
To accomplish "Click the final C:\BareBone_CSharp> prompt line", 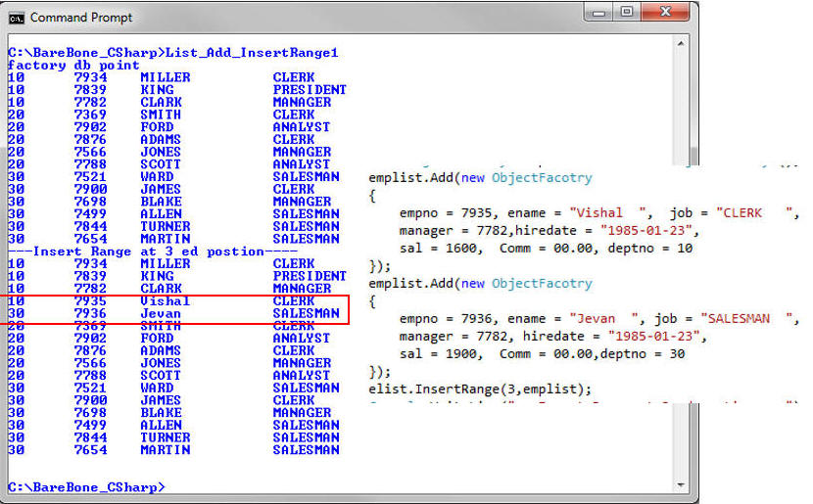I will (x=86, y=486).
